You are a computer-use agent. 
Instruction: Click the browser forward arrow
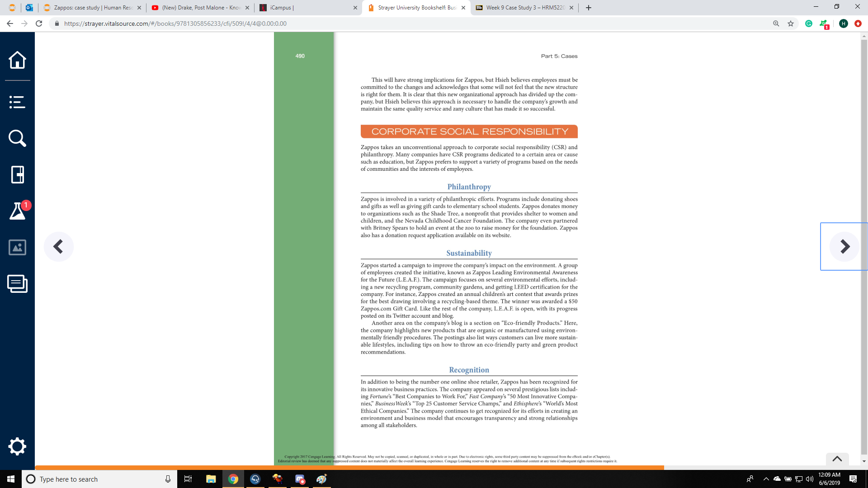tap(24, 23)
